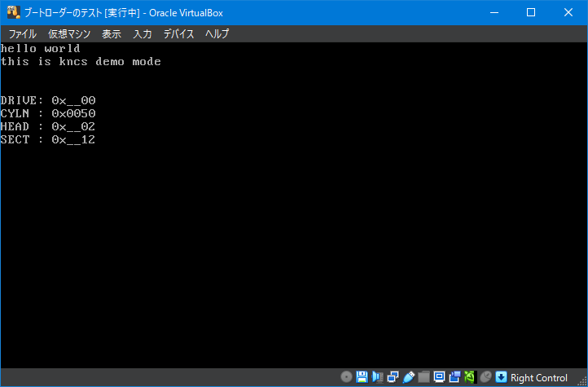Open the デバイス menu

[179, 34]
